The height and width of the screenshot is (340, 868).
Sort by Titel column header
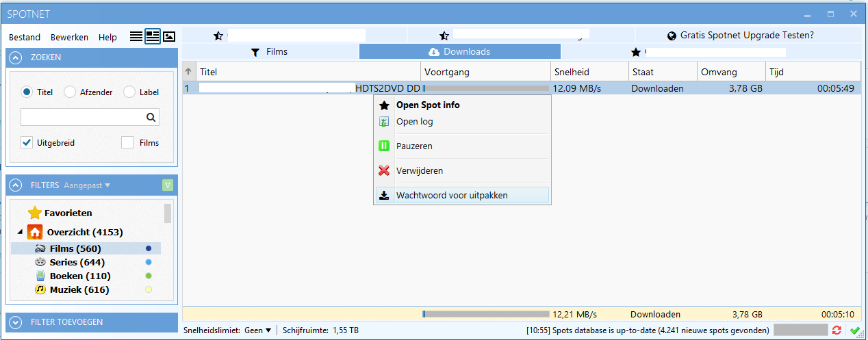click(308, 72)
